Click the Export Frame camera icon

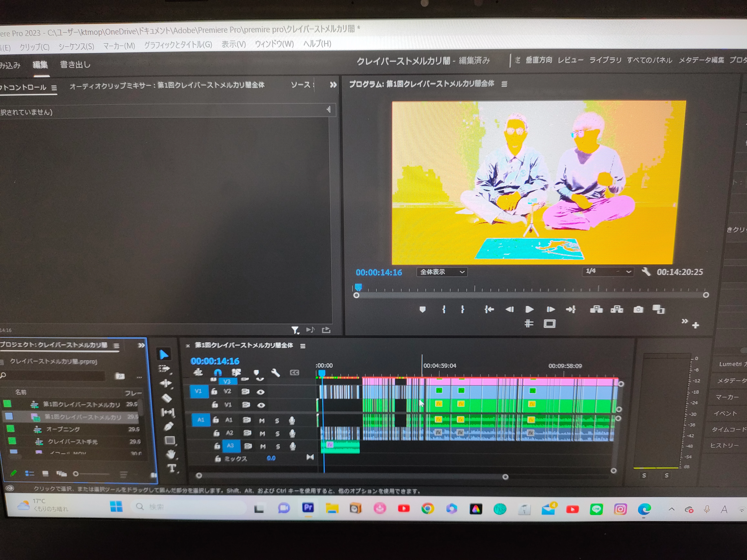[638, 310]
